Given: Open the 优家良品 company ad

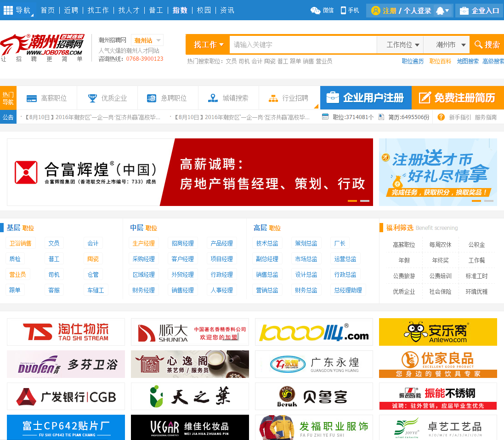Looking at the screenshot, I should [x=438, y=364].
